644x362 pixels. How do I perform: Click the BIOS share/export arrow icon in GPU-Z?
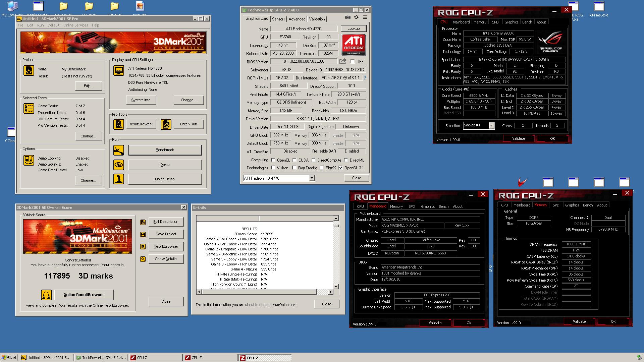[x=343, y=61]
